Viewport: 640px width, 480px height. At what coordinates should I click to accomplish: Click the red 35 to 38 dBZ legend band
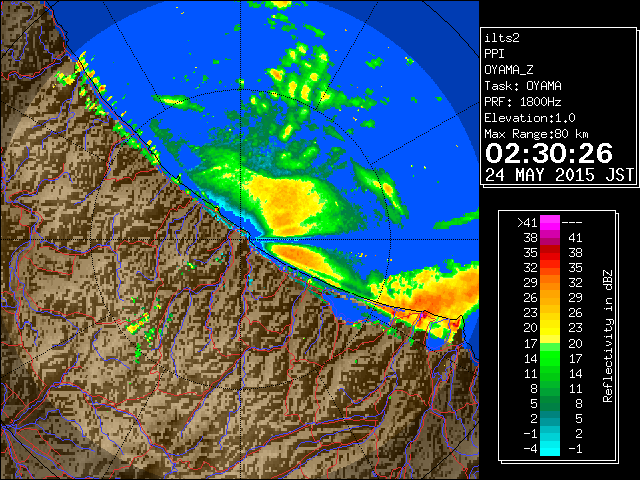pyautogui.click(x=550, y=253)
